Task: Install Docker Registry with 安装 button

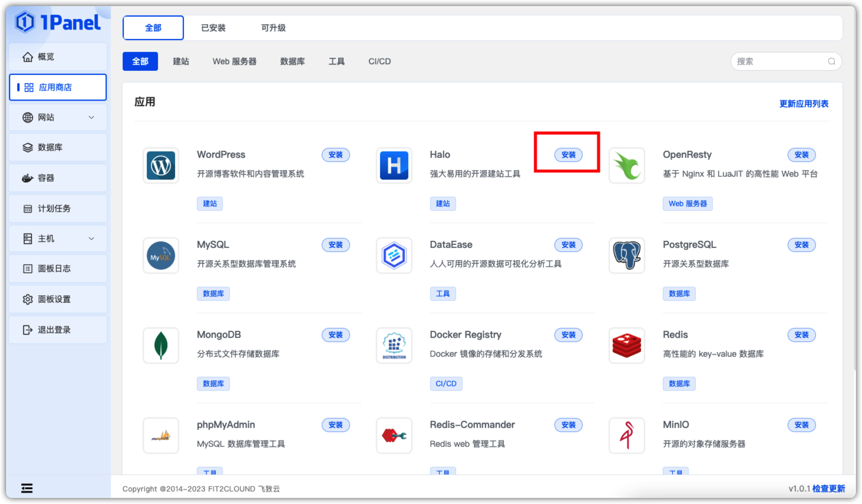Action: click(569, 335)
